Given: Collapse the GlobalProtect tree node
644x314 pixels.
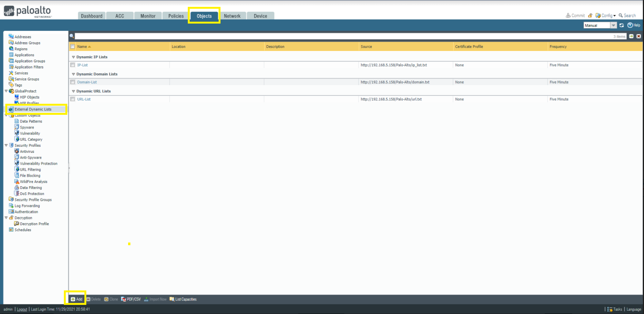Looking at the screenshot, I should [x=6, y=91].
